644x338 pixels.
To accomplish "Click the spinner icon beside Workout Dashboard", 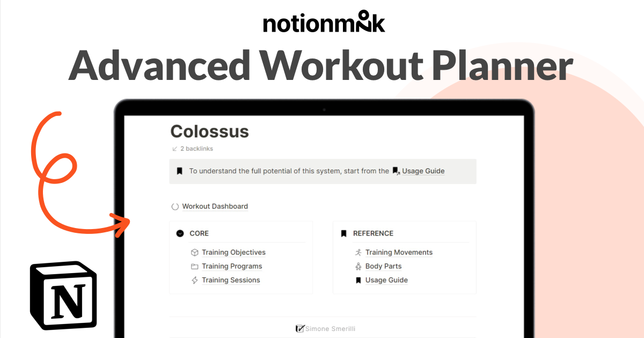I will tap(176, 206).
